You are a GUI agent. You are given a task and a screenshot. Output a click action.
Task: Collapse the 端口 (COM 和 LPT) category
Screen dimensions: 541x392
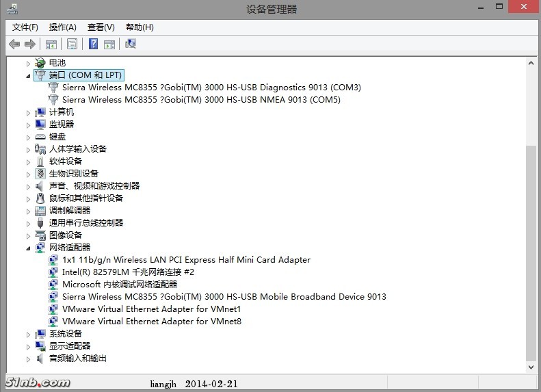(x=29, y=75)
